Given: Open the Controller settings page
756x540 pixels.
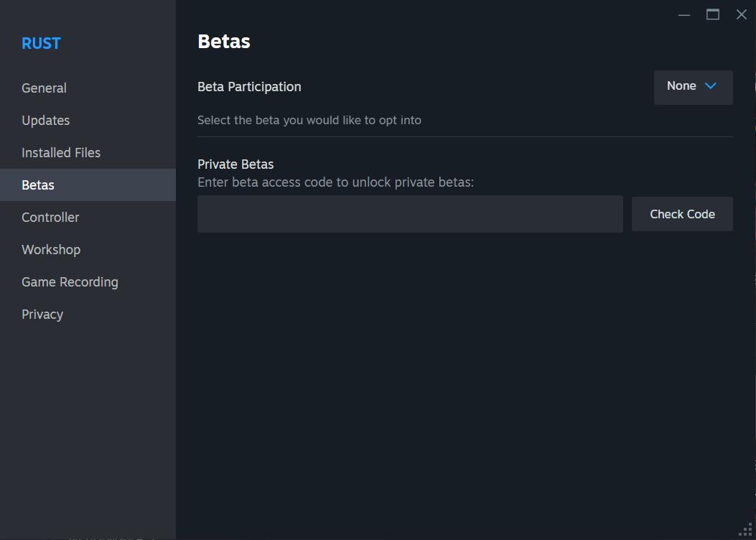Looking at the screenshot, I should click(88, 217).
